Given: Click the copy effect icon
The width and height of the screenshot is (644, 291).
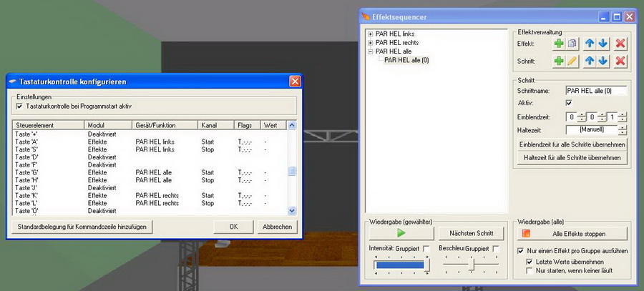Looking at the screenshot, I should [x=572, y=44].
